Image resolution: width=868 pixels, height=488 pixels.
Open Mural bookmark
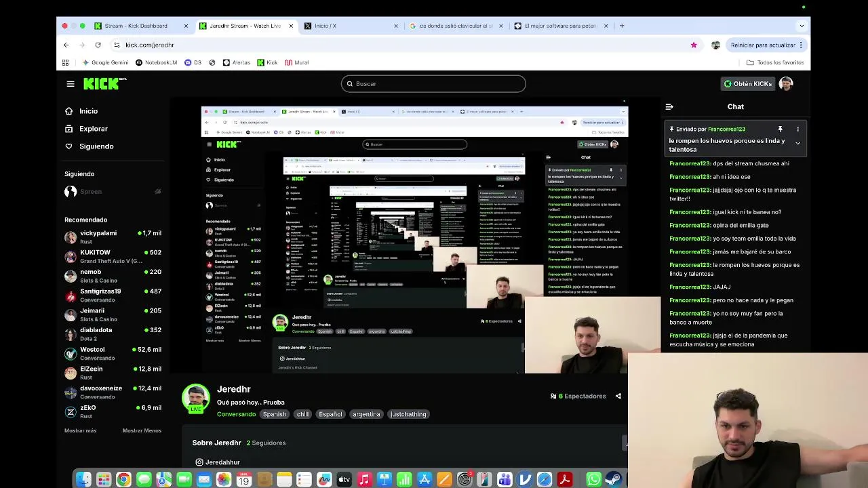click(297, 62)
